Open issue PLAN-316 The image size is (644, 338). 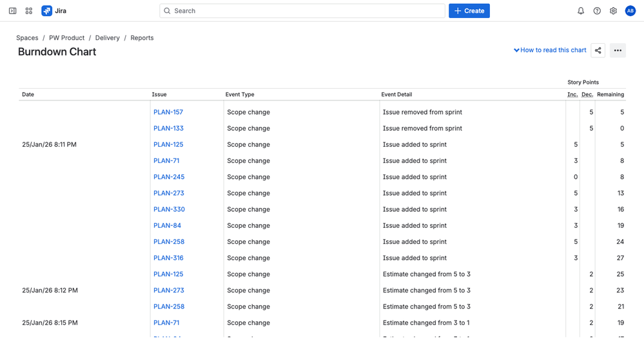[x=168, y=258]
